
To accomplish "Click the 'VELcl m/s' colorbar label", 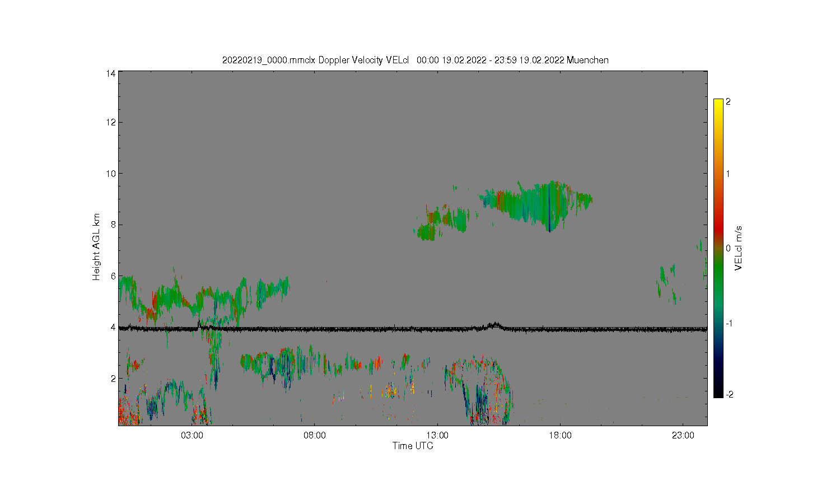I will (739, 248).
